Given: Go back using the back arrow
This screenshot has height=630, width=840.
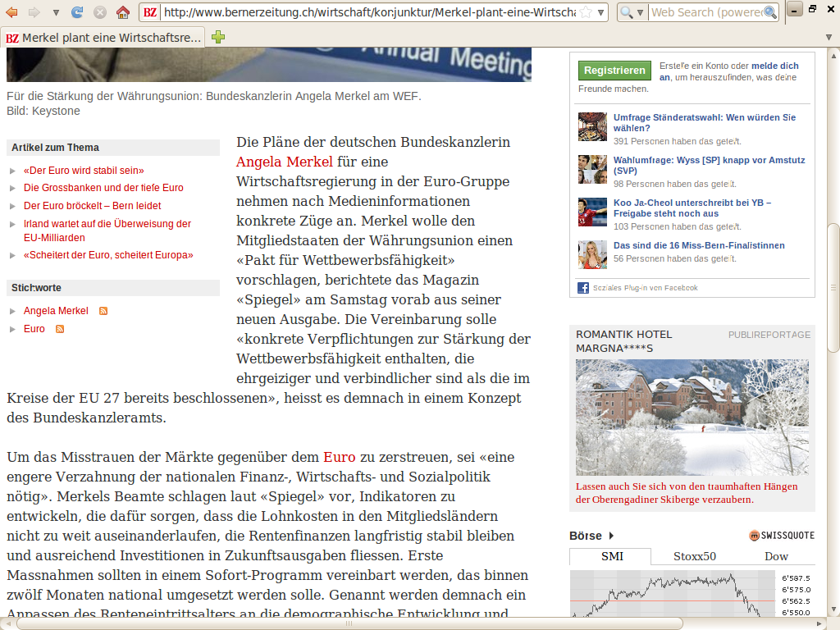Looking at the screenshot, I should coord(11,11).
